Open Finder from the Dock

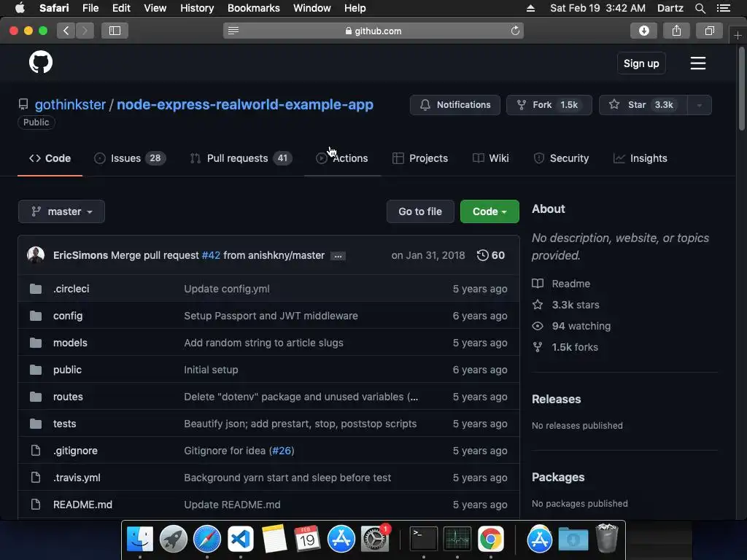pos(140,539)
